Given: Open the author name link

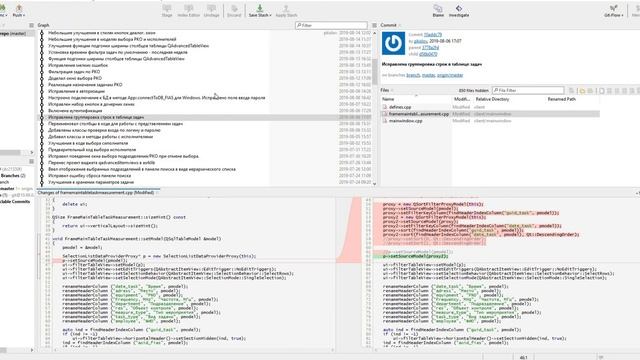Looking at the screenshot, I should pos(420,41).
